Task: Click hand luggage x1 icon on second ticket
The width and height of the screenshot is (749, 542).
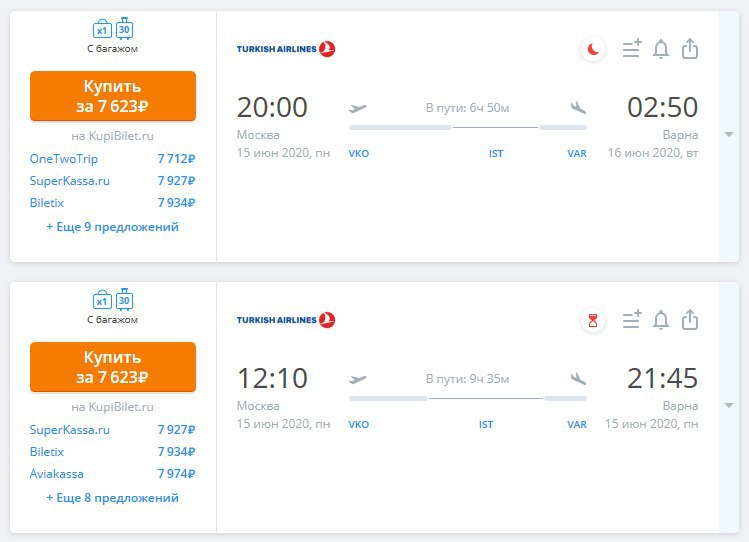Action: tap(102, 300)
